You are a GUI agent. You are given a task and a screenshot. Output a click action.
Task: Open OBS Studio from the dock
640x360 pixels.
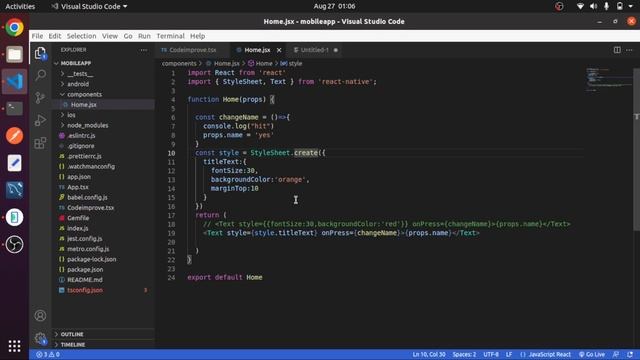pos(14,244)
